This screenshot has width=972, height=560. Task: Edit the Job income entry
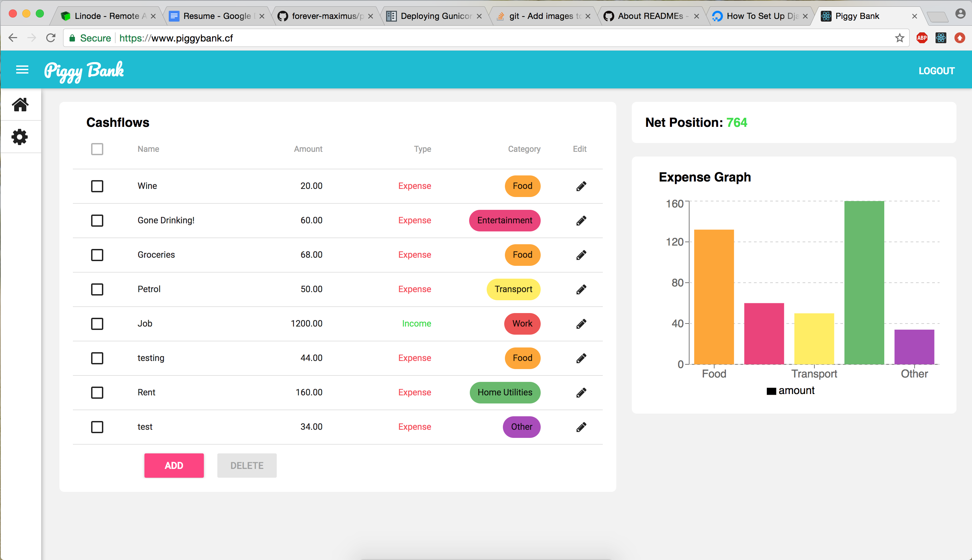tap(581, 324)
